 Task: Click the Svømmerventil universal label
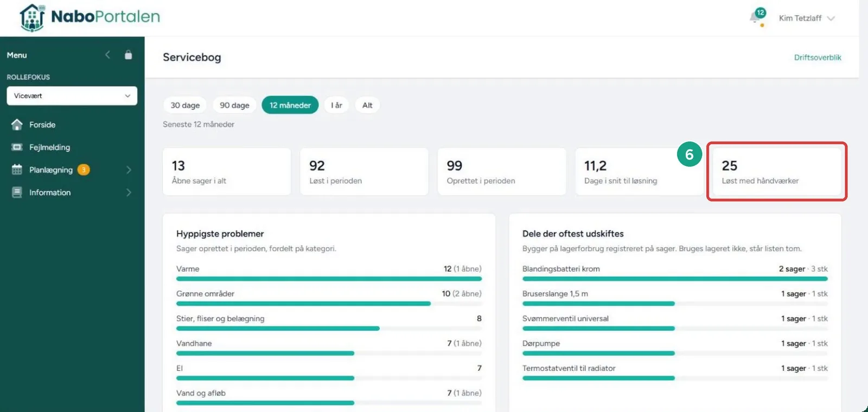point(565,319)
